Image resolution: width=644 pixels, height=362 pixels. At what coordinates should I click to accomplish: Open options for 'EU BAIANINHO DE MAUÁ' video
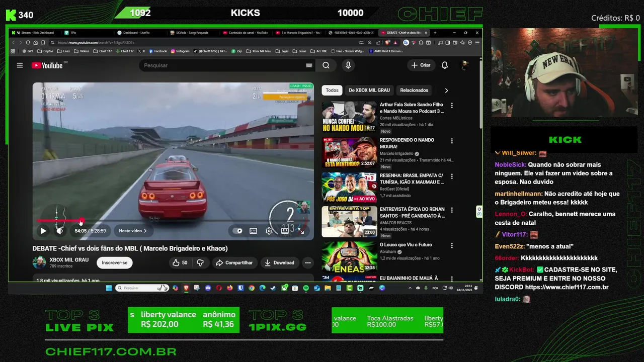[x=452, y=279]
